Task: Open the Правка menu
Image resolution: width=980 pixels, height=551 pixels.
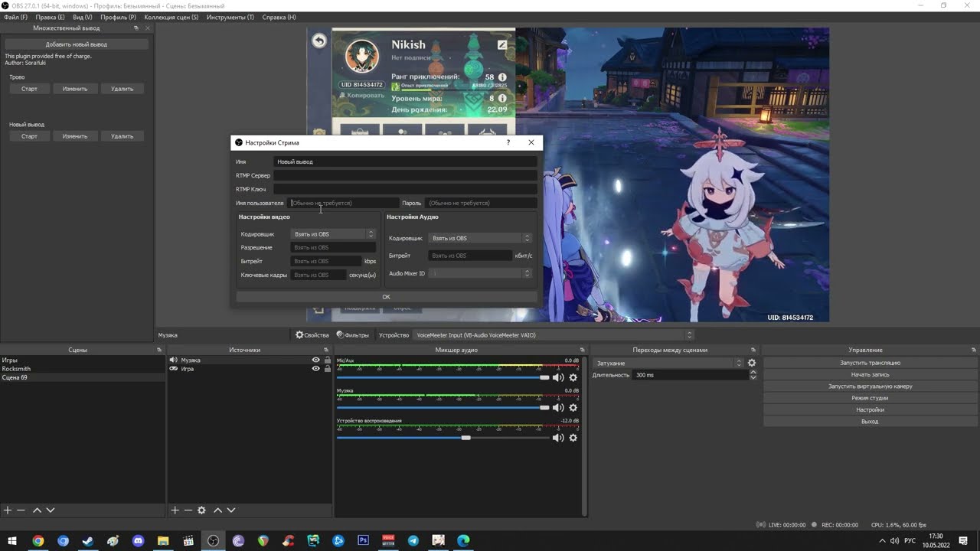Action: click(51, 17)
